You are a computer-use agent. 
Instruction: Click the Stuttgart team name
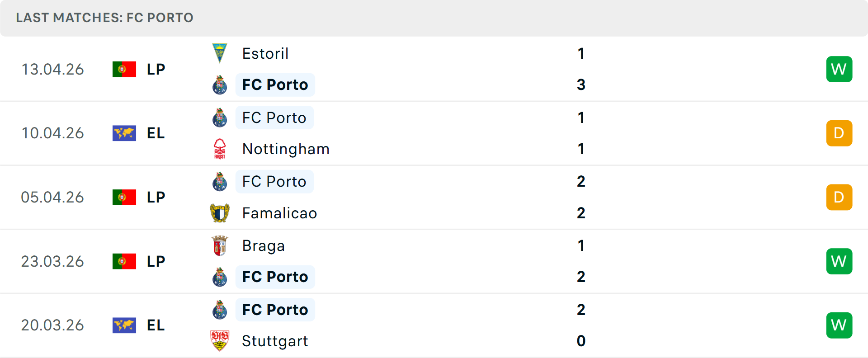coord(275,341)
